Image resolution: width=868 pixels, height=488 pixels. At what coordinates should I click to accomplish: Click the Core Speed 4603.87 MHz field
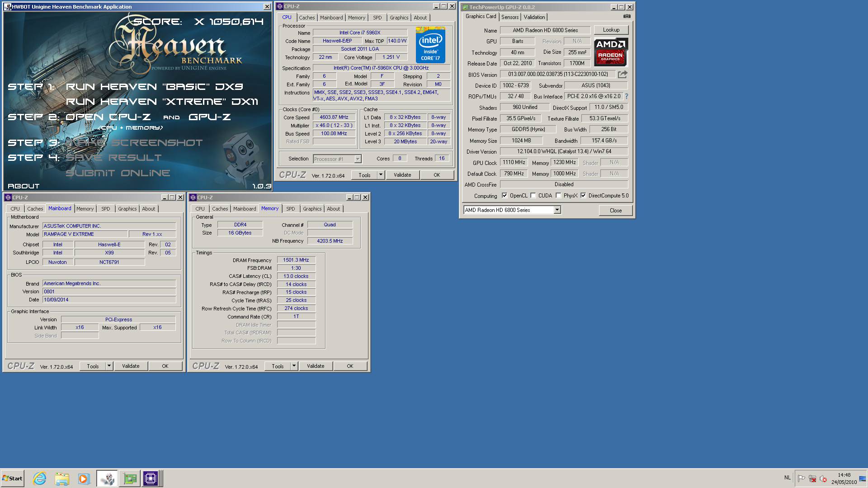334,117
